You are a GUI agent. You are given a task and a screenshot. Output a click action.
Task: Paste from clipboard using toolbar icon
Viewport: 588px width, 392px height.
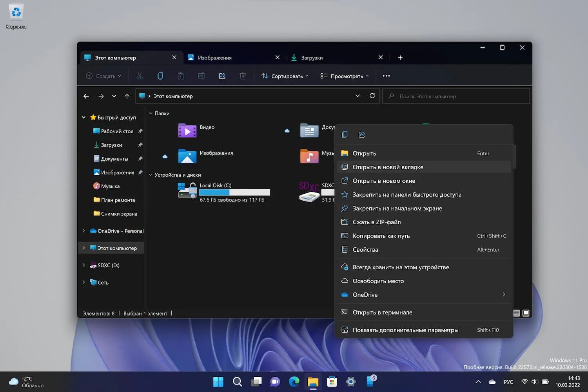181,76
